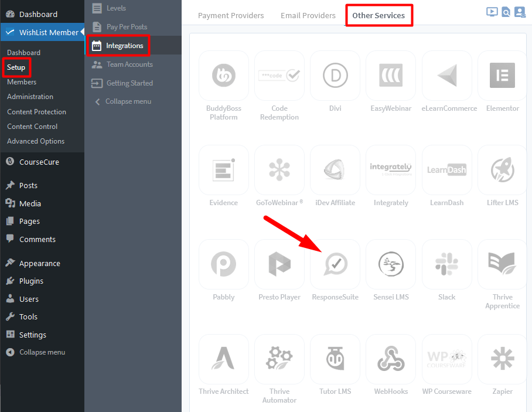Click the WishList Member menu item
The image size is (532, 412).
[x=42, y=32]
